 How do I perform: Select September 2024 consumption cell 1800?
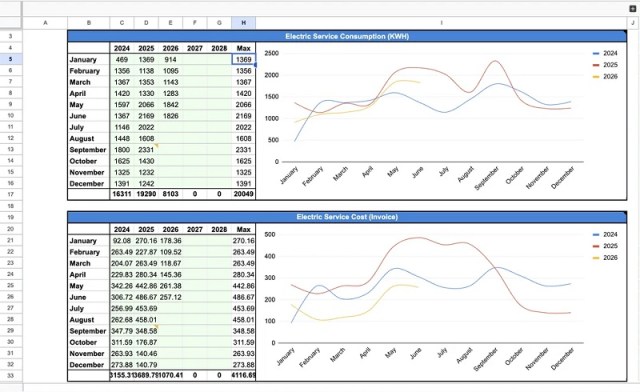pyautogui.click(x=122, y=150)
